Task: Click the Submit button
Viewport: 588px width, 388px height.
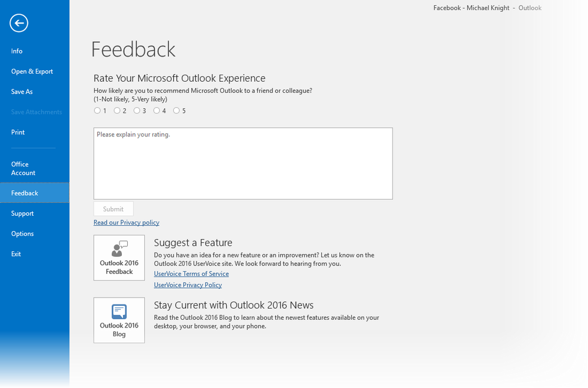Action: tap(113, 209)
